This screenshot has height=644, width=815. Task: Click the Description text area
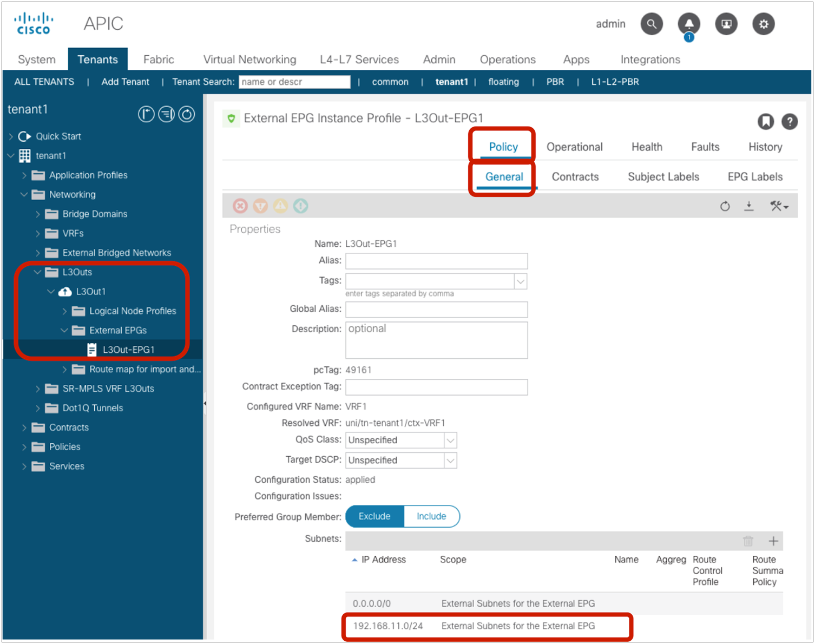[436, 340]
